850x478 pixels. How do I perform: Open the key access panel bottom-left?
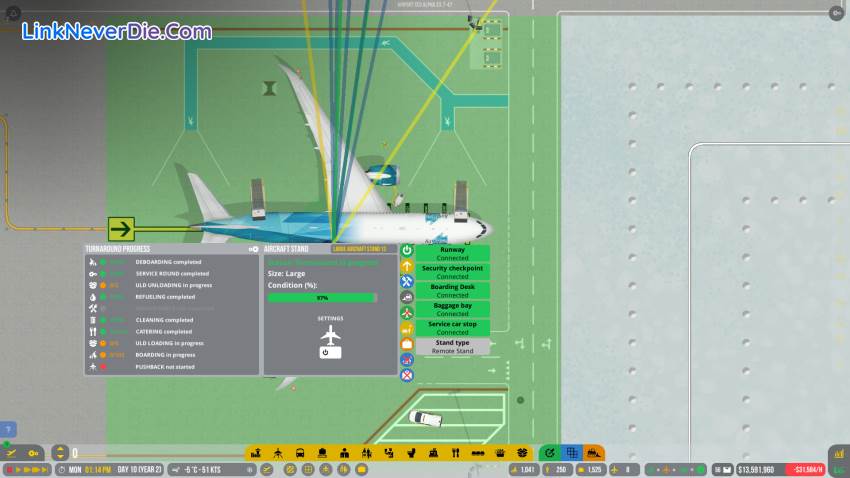point(33,453)
